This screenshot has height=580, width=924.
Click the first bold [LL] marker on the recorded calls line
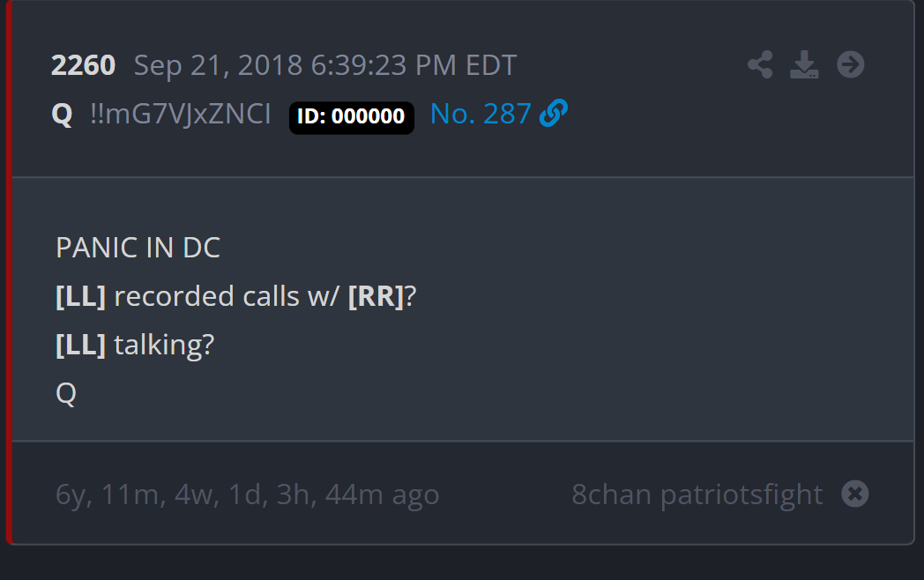[81, 296]
